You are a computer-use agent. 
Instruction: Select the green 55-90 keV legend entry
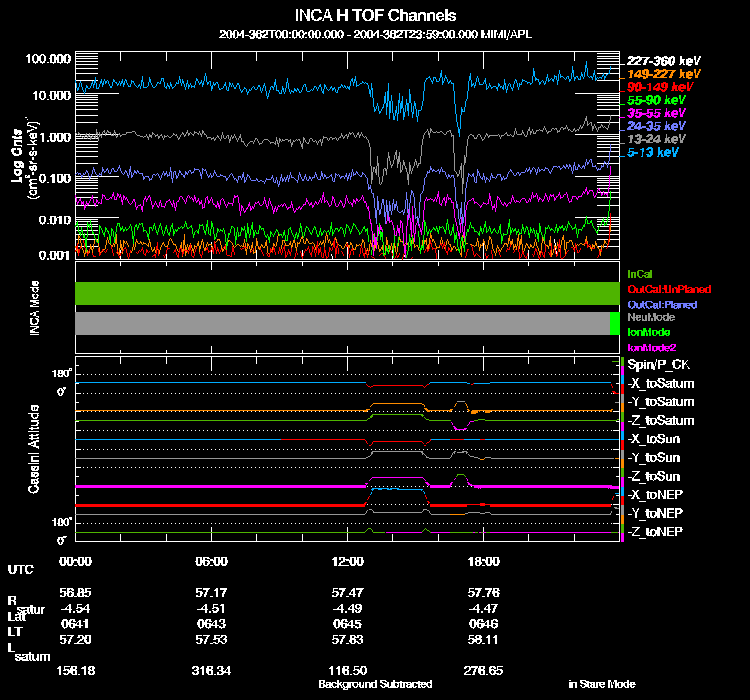(657, 101)
